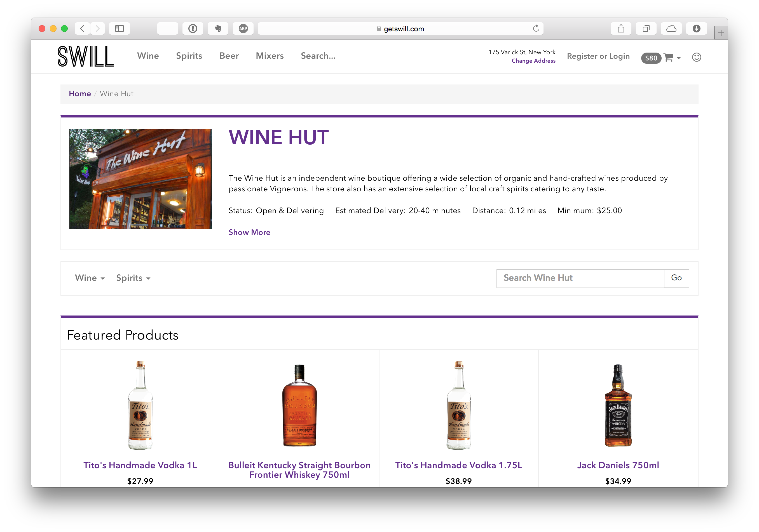Open the shopping cart icon
Screen dimensions: 759x532
[668, 58]
